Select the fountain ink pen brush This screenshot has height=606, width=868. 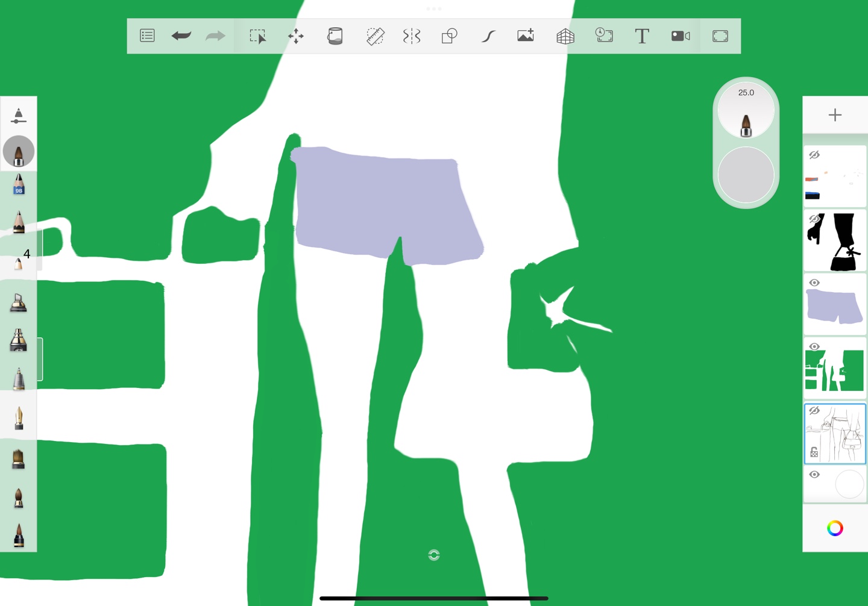tap(19, 418)
